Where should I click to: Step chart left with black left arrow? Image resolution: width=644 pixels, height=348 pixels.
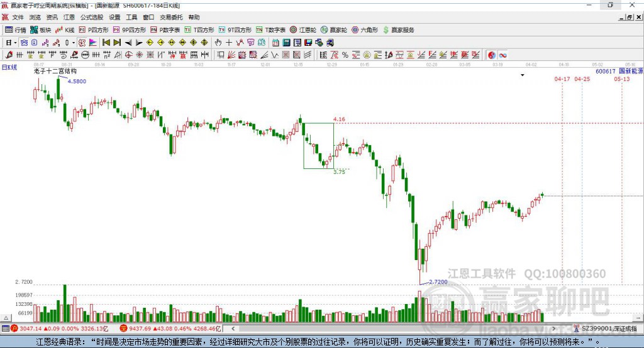click(x=128, y=43)
